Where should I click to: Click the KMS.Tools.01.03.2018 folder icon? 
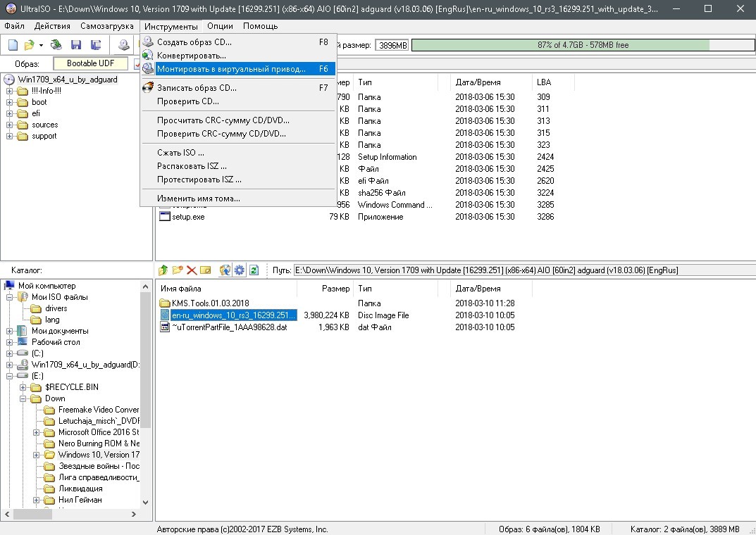pos(165,303)
